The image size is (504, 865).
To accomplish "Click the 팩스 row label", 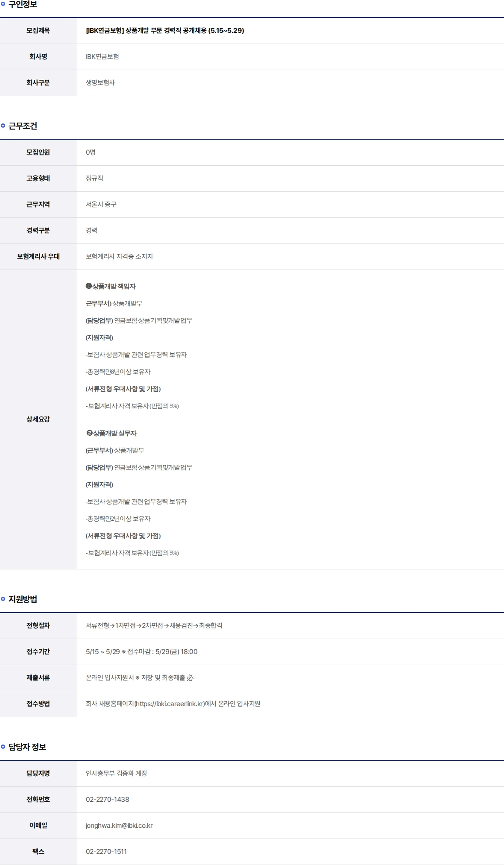I will (x=38, y=852).
